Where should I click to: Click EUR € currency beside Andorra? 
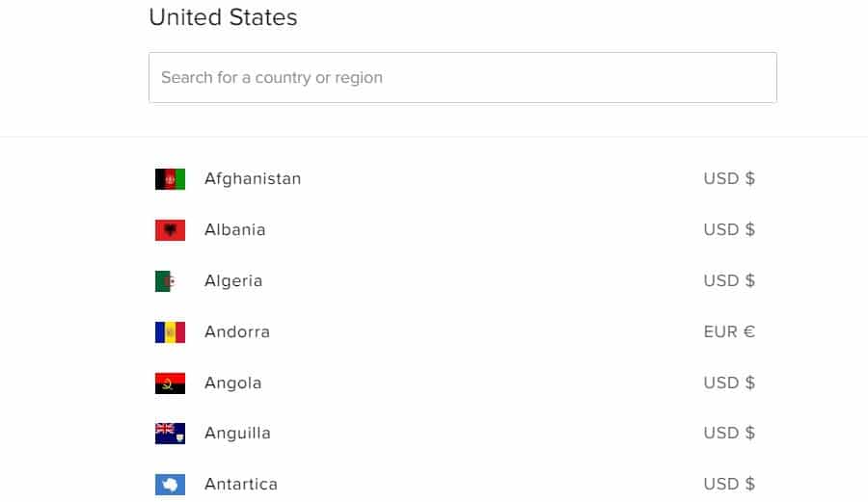pos(729,331)
